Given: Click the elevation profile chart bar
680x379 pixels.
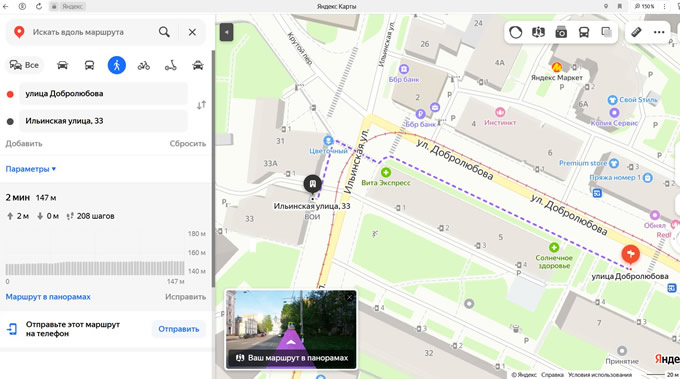Looking at the screenshot, I should click(95, 268).
